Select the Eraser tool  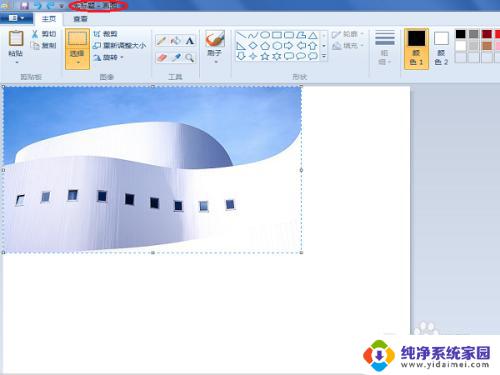162,58
